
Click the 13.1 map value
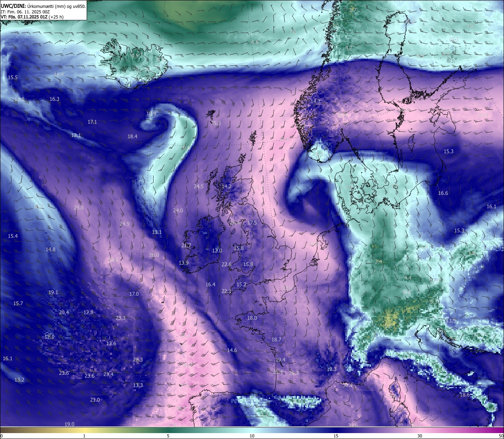coord(157,232)
